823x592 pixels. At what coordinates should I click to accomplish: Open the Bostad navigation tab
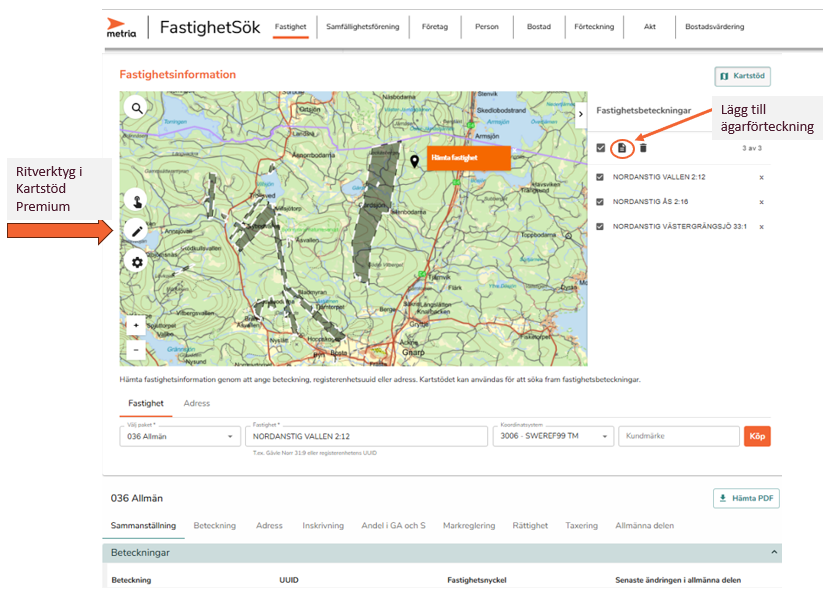coord(539,27)
